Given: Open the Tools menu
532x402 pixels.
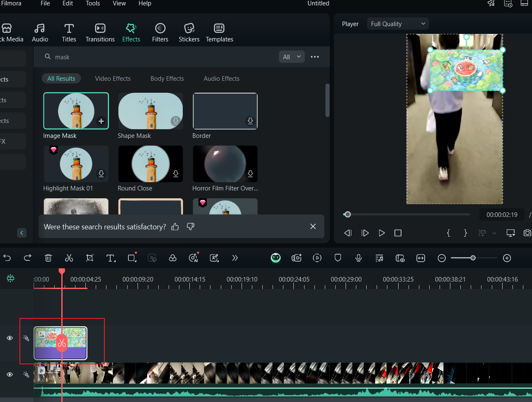Looking at the screenshot, I should click(93, 3).
